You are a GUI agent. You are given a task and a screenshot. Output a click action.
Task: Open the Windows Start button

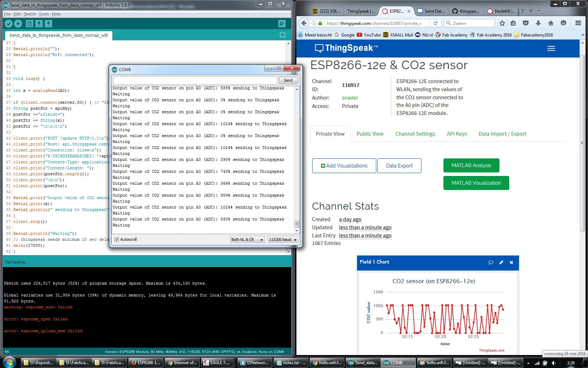click(x=9, y=362)
